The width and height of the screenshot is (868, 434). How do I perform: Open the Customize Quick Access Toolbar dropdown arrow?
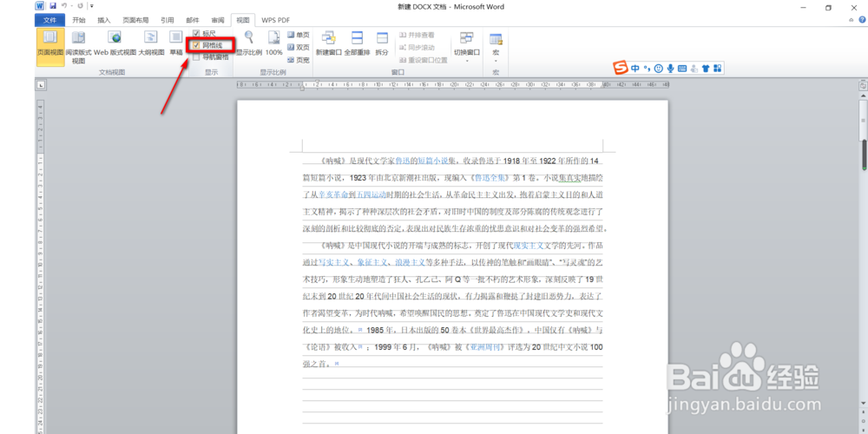[92, 6]
